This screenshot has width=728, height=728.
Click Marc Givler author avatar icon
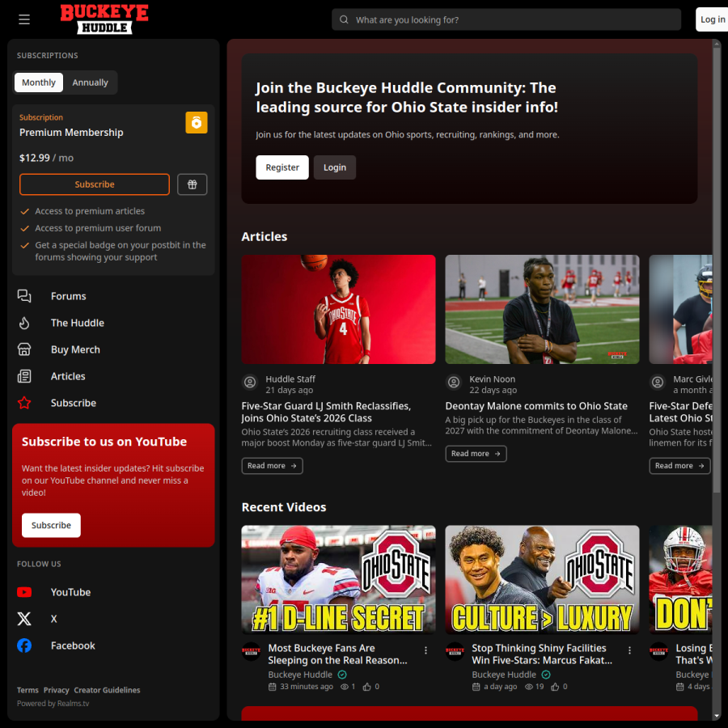point(658,382)
